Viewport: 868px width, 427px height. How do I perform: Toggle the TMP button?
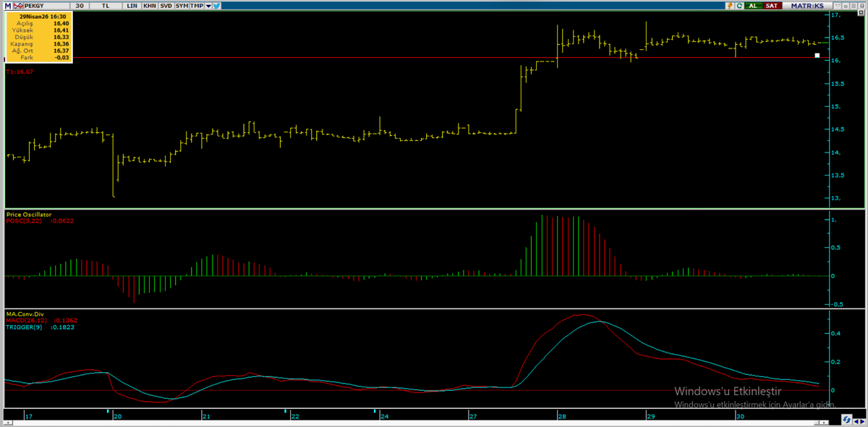197,6
